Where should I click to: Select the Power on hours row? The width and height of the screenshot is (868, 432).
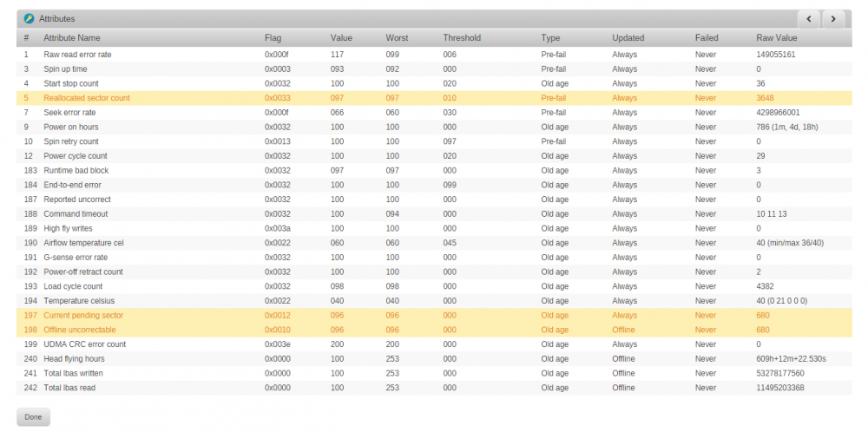434,128
